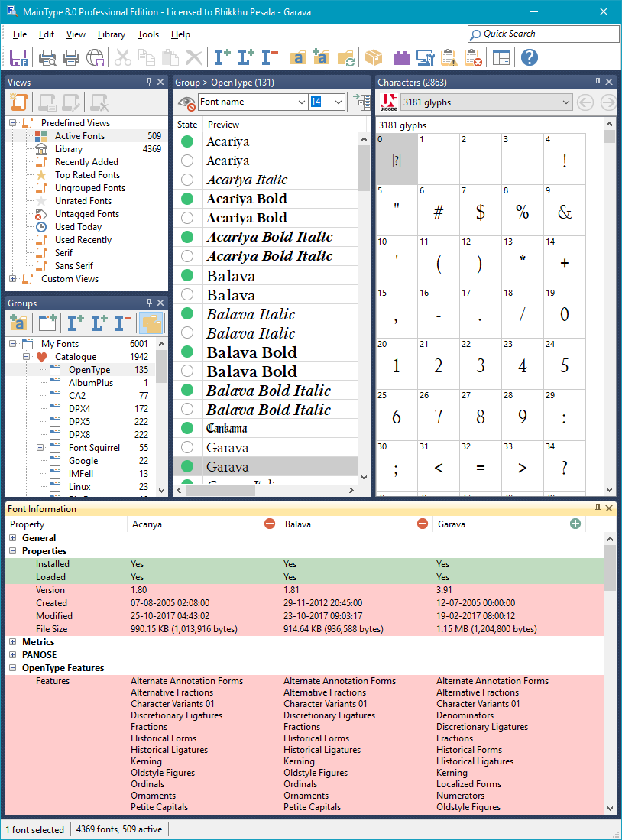This screenshot has width=622, height=840.
Task: Toggle green state circle on active Balava Italic
Action: 187,313
